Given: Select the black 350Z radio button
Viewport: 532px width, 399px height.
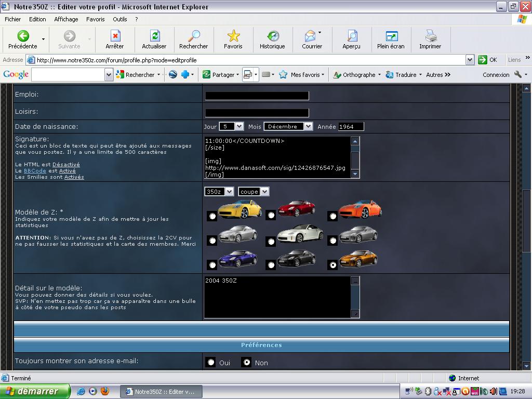Looking at the screenshot, I should click(x=271, y=265).
